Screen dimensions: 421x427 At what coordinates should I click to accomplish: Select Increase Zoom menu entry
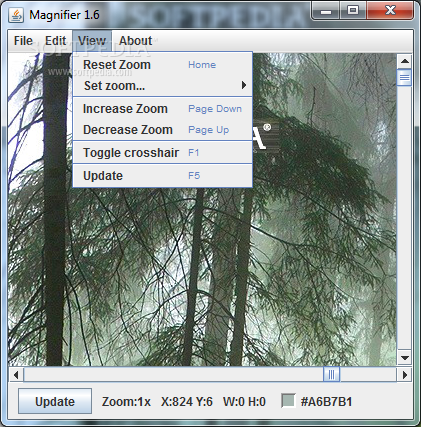click(x=162, y=109)
